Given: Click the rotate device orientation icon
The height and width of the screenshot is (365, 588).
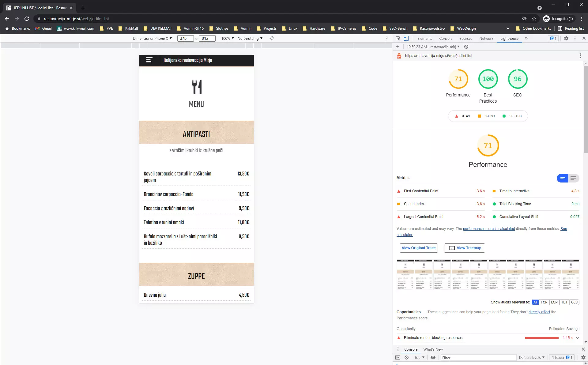Looking at the screenshot, I should [271, 39].
